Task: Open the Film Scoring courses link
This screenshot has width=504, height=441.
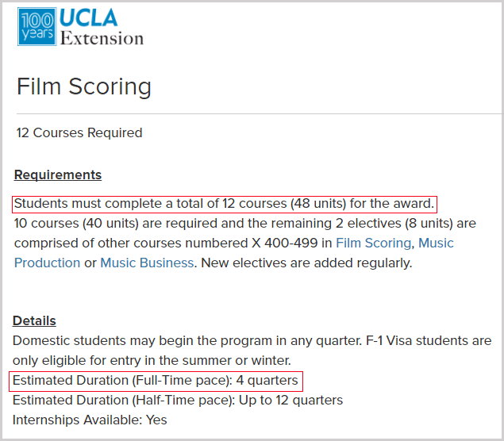Action: coord(374,244)
